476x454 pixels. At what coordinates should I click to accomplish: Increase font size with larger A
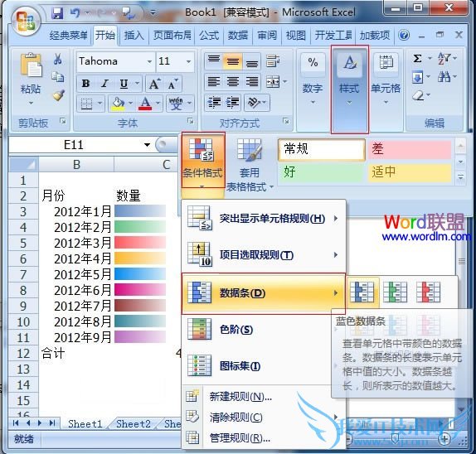(154, 84)
